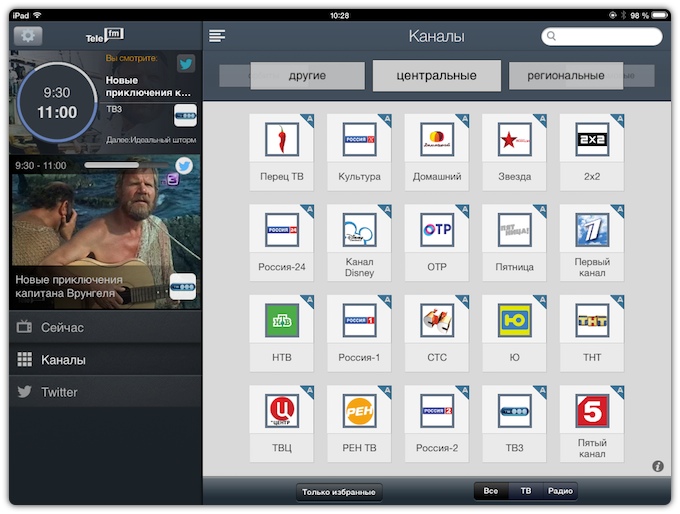Open the ТВЦ channel
The image size is (680, 514).
(x=281, y=423)
